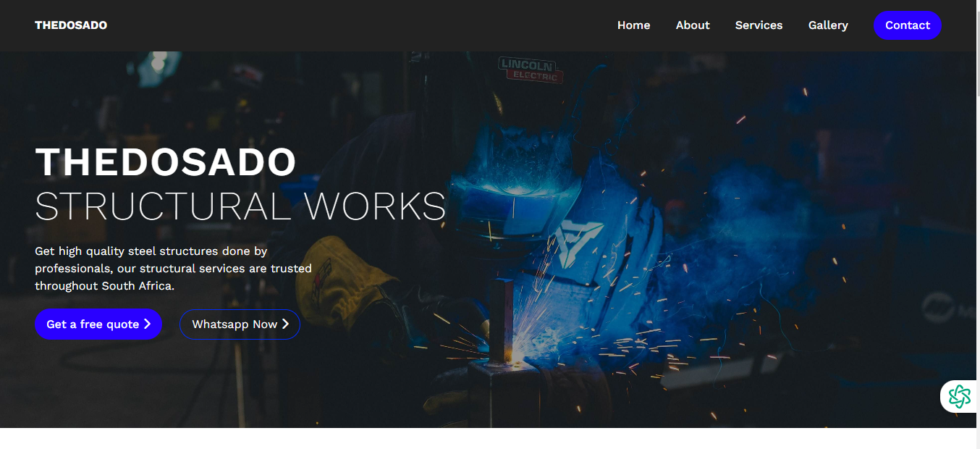Screen dimensions: 980x449
Task: Open the Services nav item
Action: click(759, 25)
